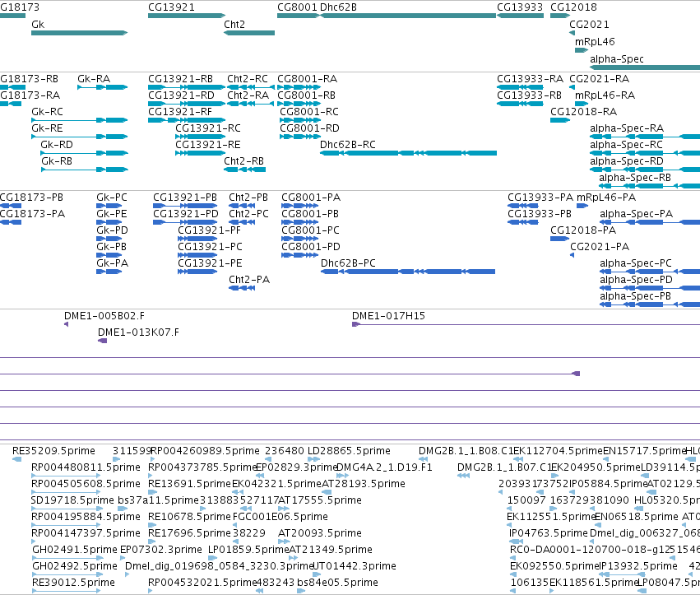
Task: Select the CG18173-PA protein label
Action: pyautogui.click(x=32, y=213)
